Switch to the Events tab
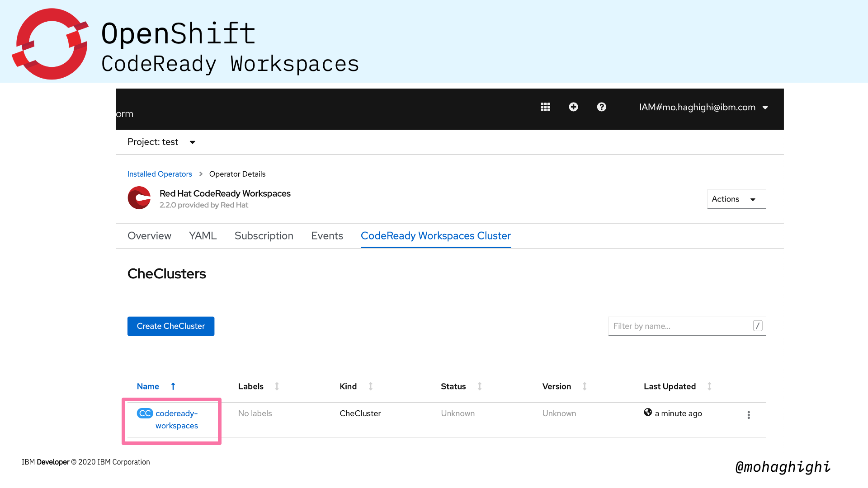 [327, 236]
